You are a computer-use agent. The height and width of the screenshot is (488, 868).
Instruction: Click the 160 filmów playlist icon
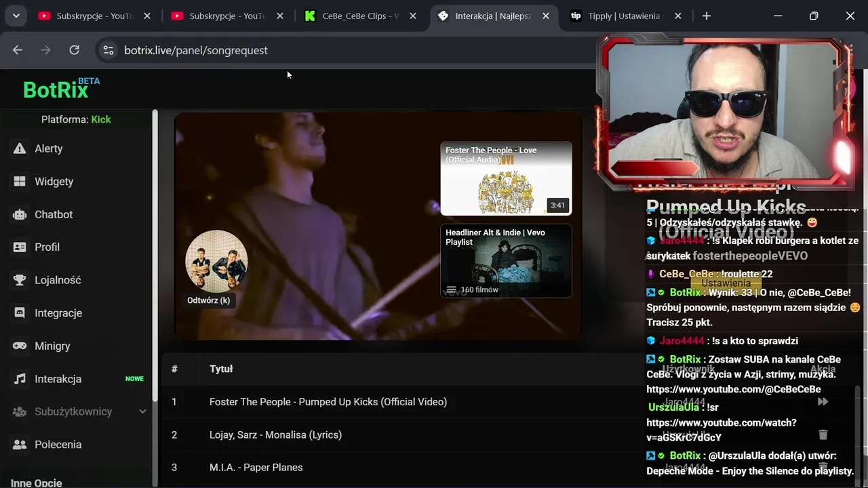click(451, 289)
